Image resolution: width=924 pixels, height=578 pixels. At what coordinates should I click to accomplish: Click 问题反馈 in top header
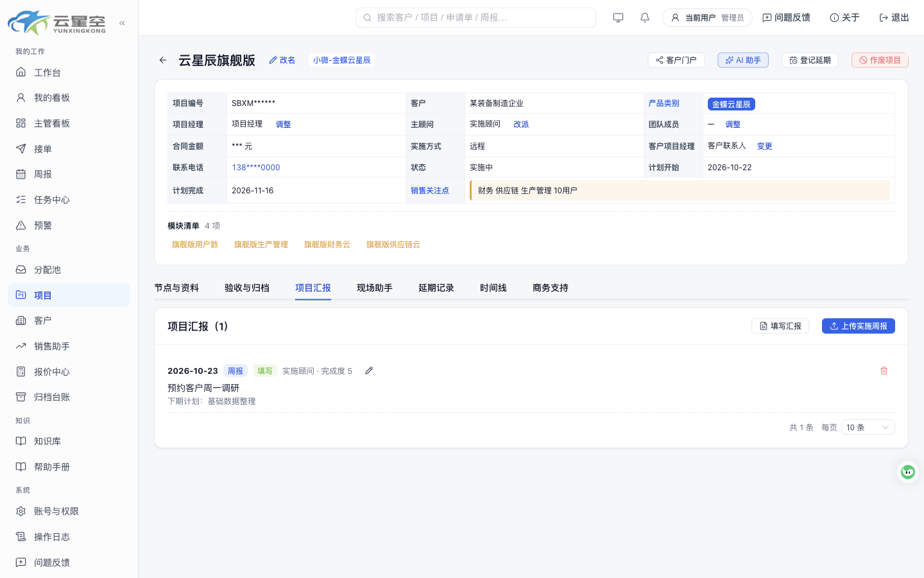[x=786, y=18]
